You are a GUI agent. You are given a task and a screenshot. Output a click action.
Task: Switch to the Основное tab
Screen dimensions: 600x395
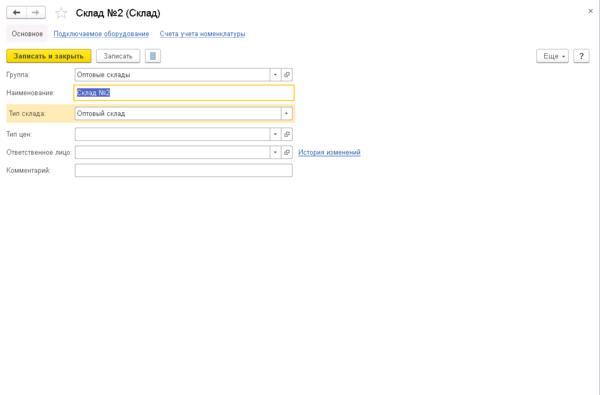point(27,34)
